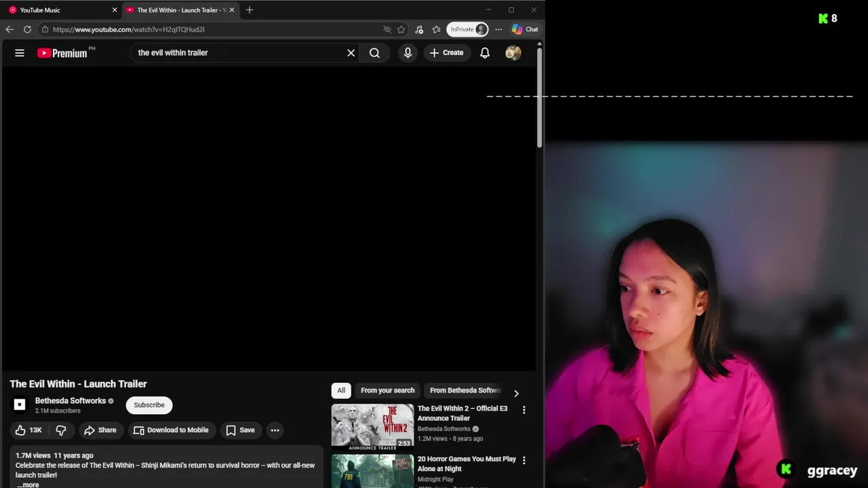Open the YouTube account avatar menu
This screenshot has width=868, height=488.
click(x=513, y=53)
